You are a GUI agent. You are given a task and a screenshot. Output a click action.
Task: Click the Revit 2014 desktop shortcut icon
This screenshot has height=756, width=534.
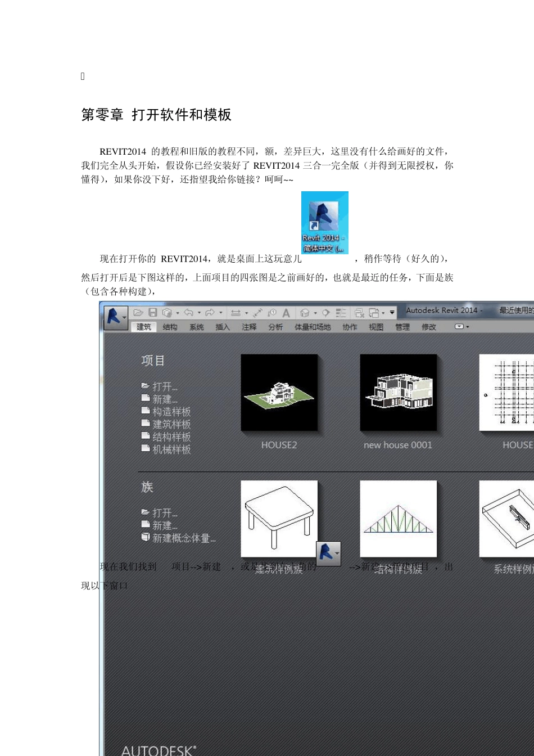pos(325,223)
